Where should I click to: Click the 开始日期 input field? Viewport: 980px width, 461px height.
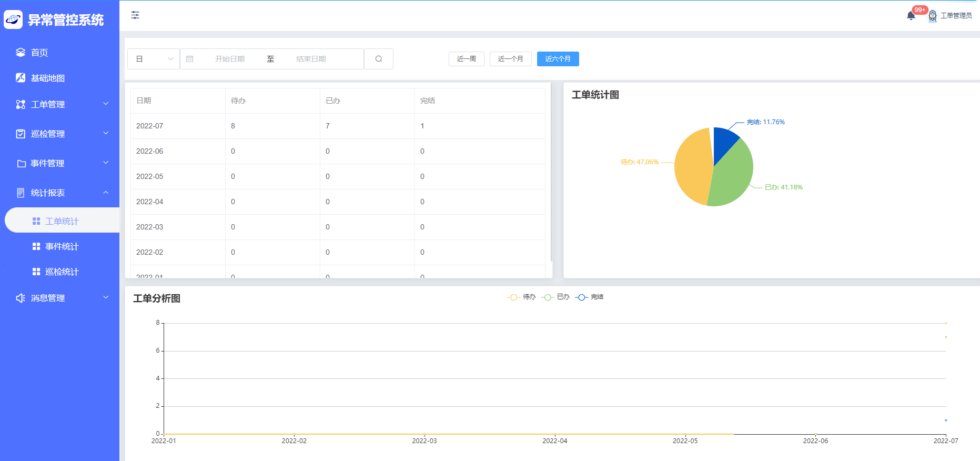pyautogui.click(x=230, y=59)
